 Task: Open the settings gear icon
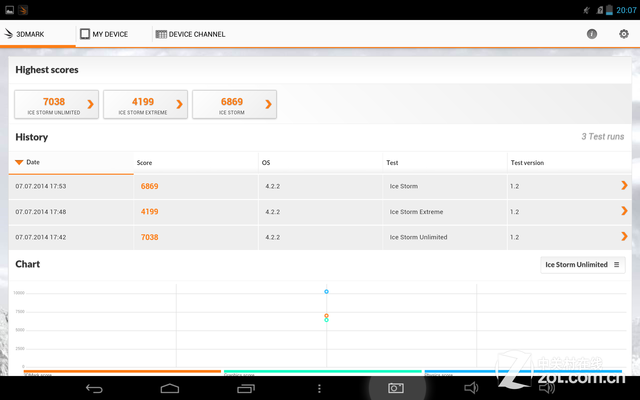click(624, 34)
